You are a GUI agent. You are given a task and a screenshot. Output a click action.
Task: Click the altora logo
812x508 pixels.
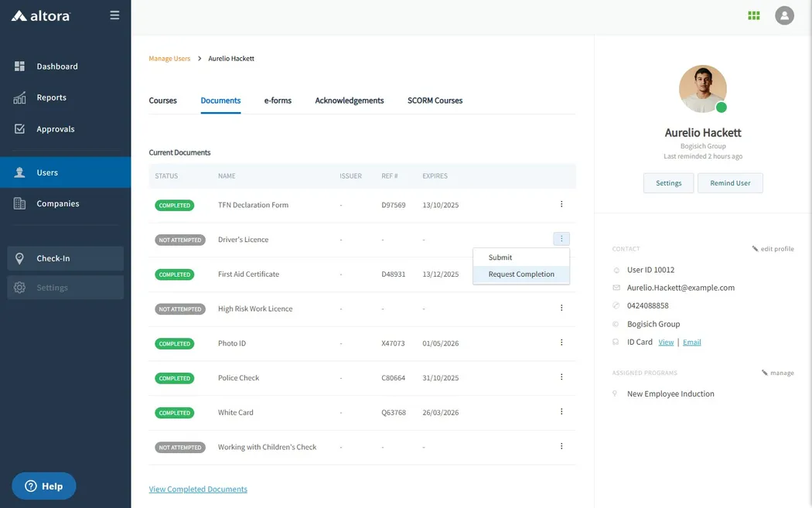tap(41, 16)
